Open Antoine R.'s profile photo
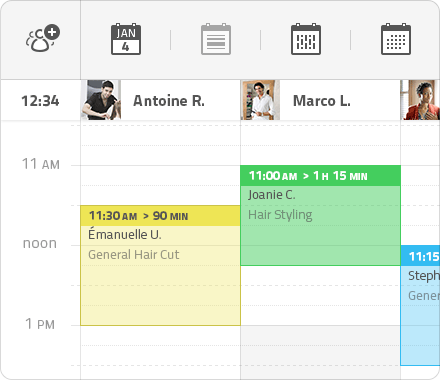 pyautogui.click(x=101, y=100)
